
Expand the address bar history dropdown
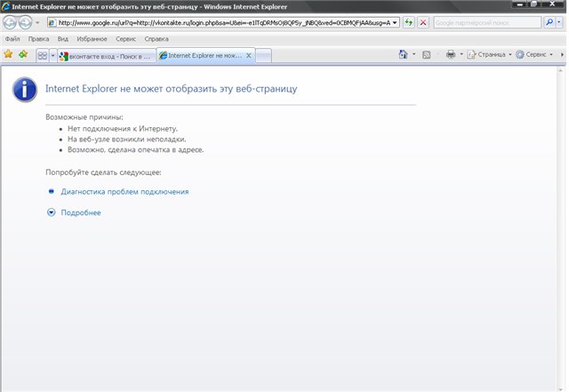[395, 23]
